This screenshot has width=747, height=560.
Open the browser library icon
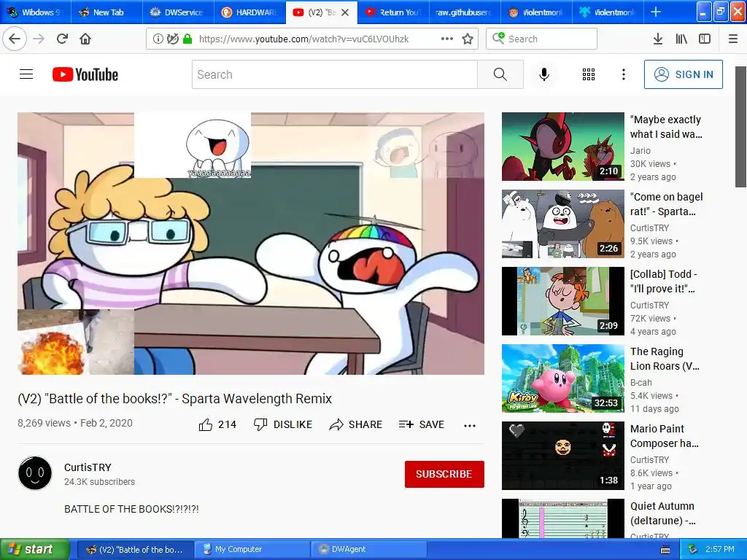tap(681, 39)
